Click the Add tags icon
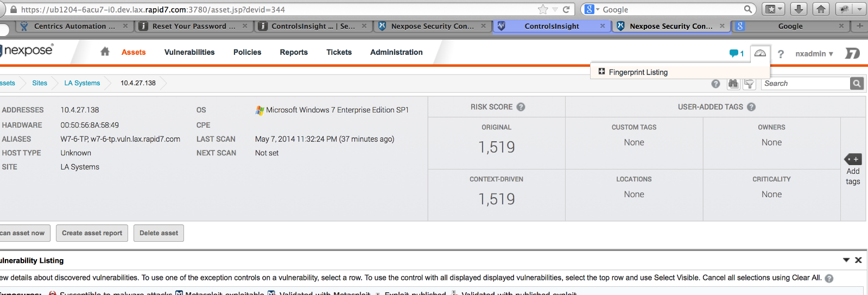Image resolution: width=868 pixels, height=295 pixels. click(853, 159)
